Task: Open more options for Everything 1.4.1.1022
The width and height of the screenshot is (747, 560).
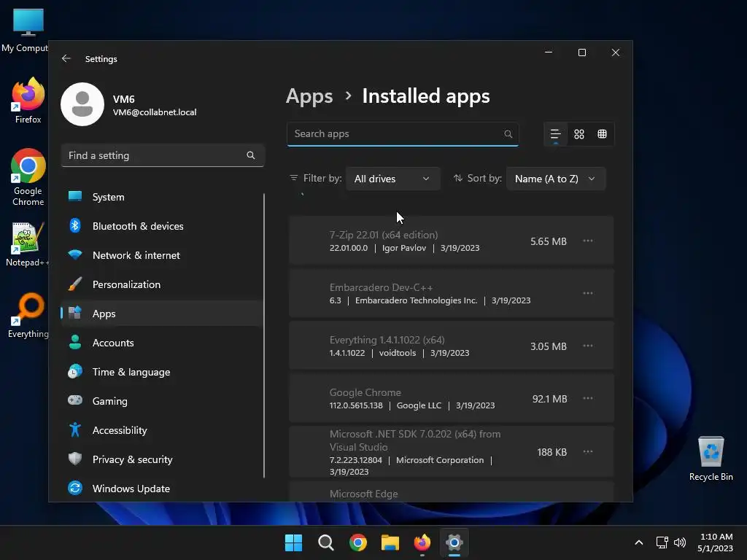Action: click(588, 346)
